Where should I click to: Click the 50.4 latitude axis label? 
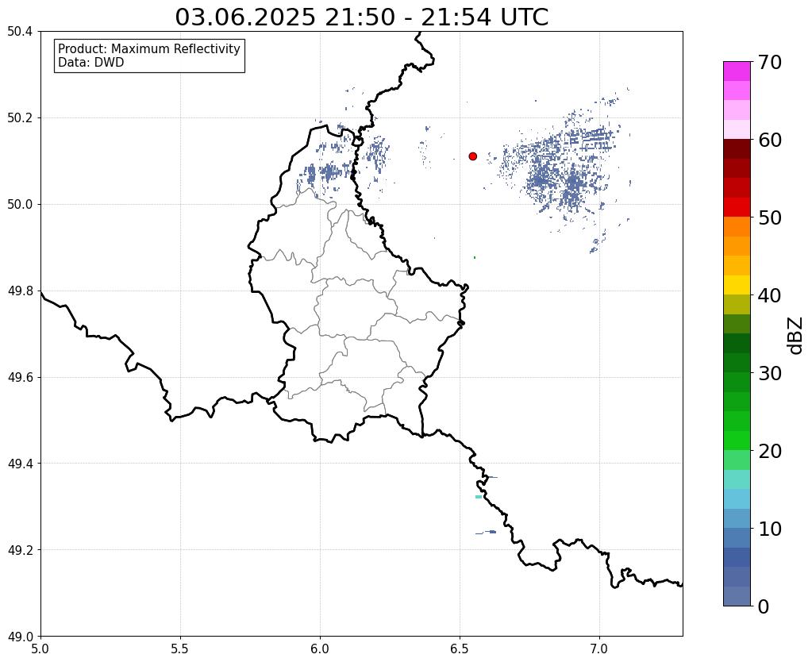click(x=20, y=32)
